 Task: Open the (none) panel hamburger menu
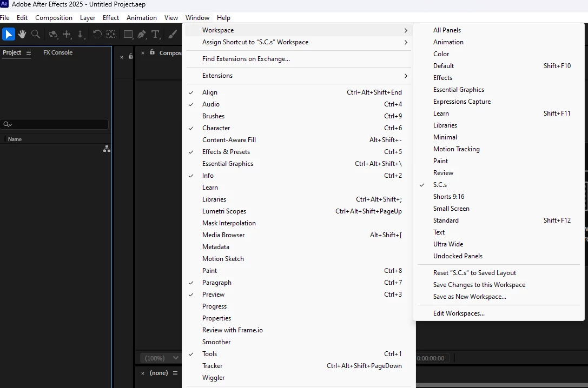[175, 373]
